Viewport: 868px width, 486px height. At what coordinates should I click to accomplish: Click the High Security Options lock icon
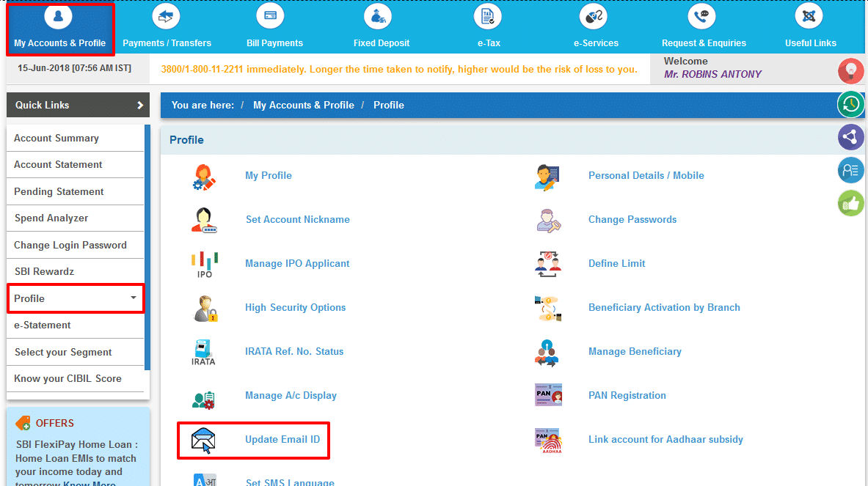[205, 309]
